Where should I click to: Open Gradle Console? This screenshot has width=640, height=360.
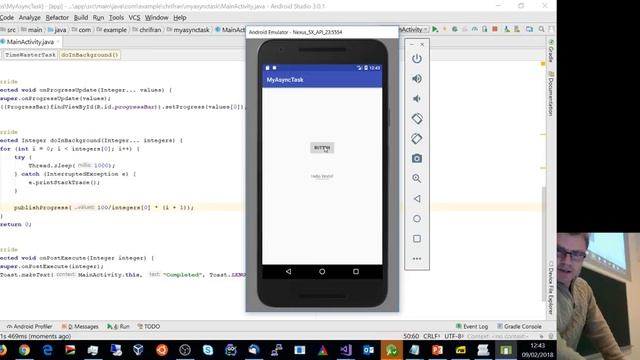click(x=519, y=327)
